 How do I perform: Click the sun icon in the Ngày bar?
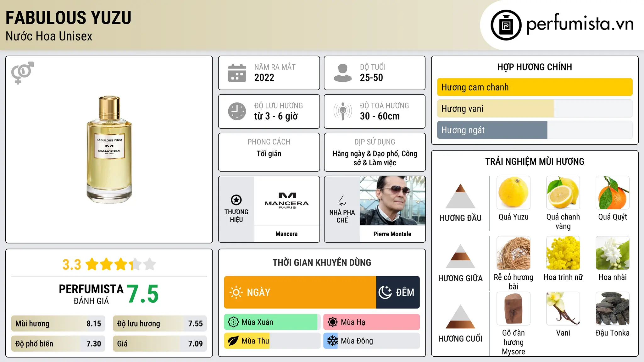click(236, 292)
